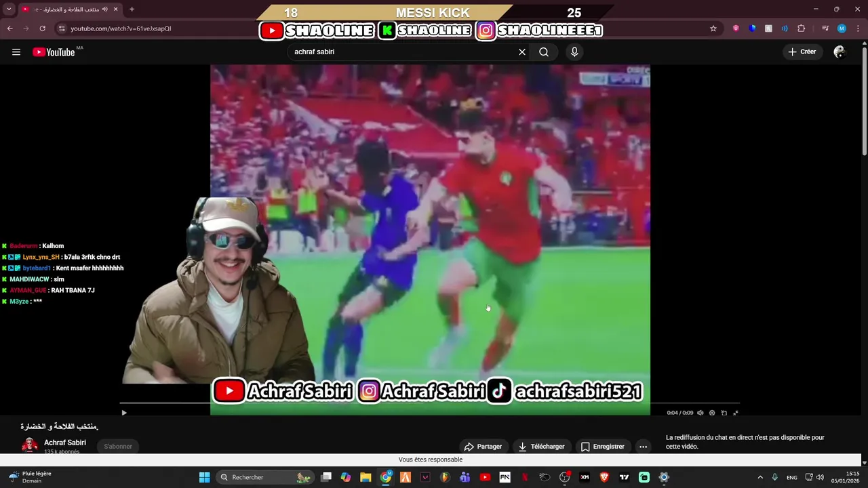The image size is (868, 488).
Task: Go to the YouTube home logo
Action: (x=54, y=52)
